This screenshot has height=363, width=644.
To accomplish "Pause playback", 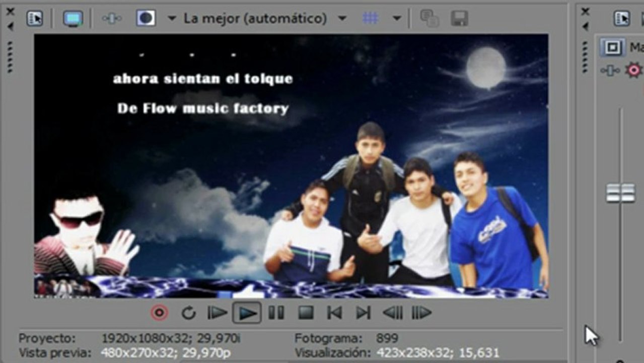I will click(276, 313).
